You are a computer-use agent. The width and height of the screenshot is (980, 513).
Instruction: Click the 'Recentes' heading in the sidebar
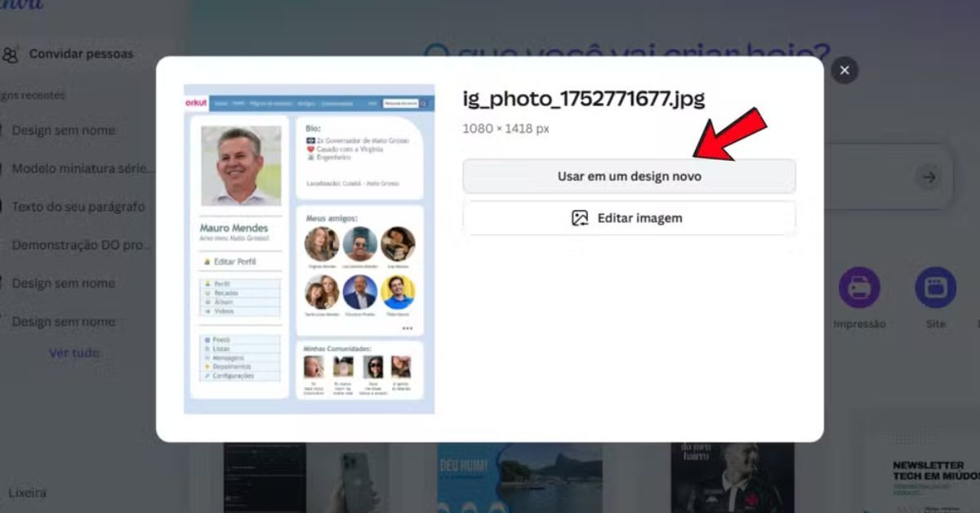click(x=33, y=95)
